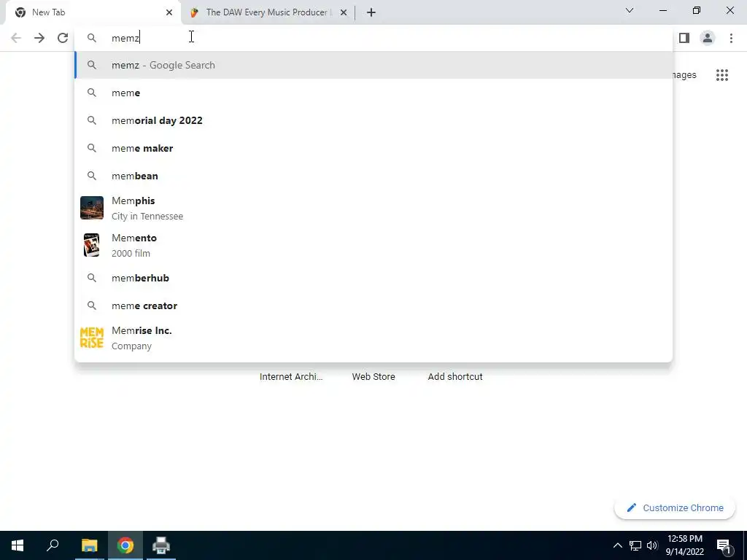
Task: Click the address bar containing memz
Action: pos(373,38)
